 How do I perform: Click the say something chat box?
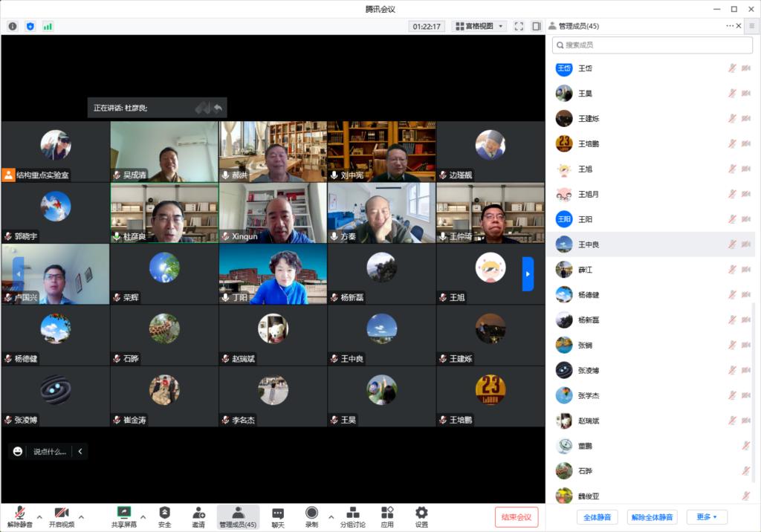click(50, 452)
